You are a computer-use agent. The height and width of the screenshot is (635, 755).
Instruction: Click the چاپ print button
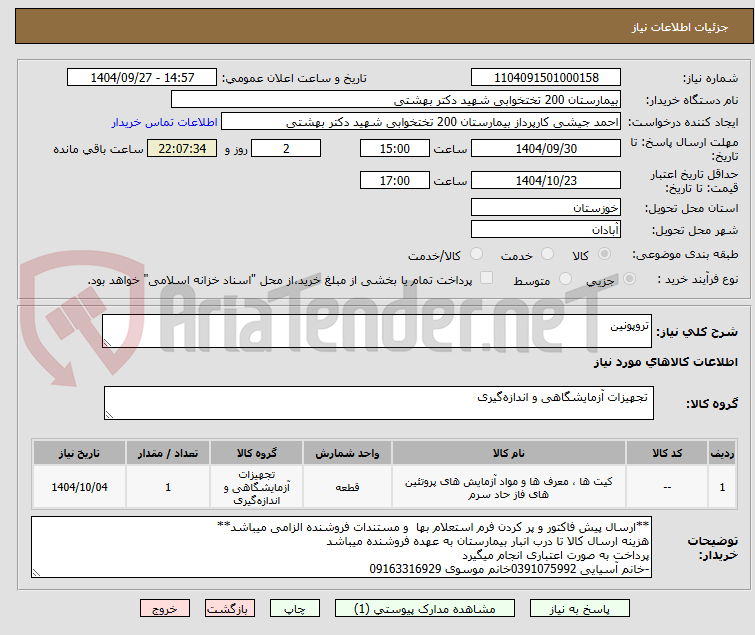coord(295,609)
